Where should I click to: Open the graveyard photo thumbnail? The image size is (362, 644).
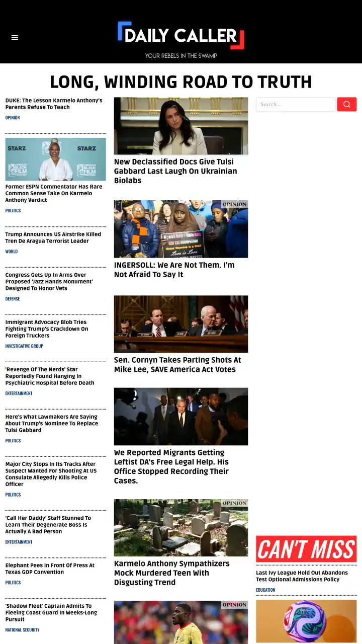pos(181,528)
